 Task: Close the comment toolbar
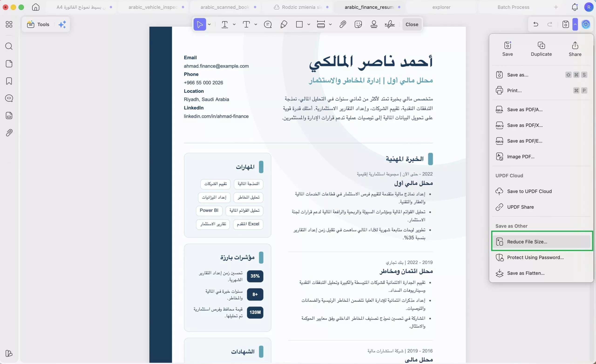(412, 24)
